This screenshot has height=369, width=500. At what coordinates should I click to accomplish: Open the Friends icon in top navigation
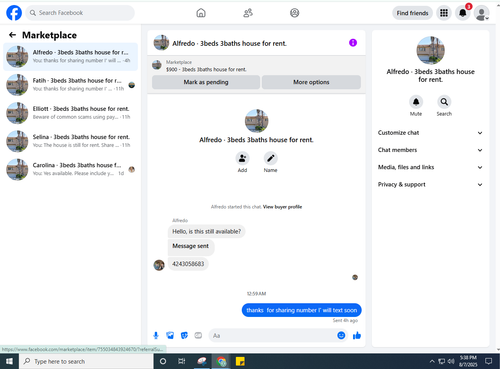click(248, 13)
